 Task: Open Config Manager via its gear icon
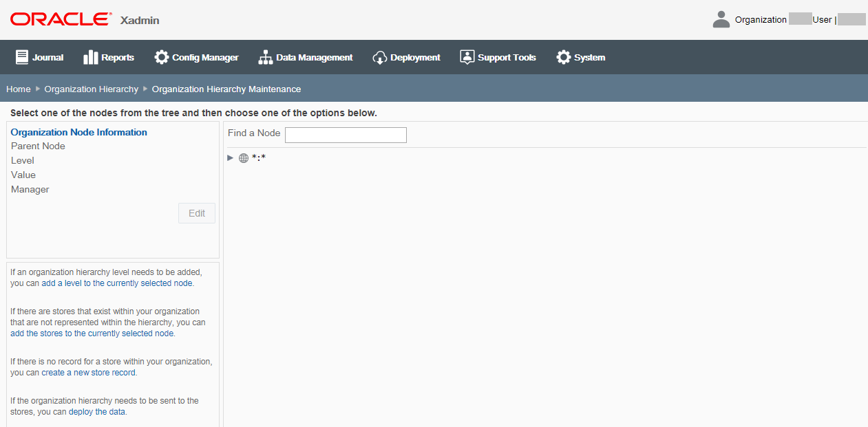[161, 56]
